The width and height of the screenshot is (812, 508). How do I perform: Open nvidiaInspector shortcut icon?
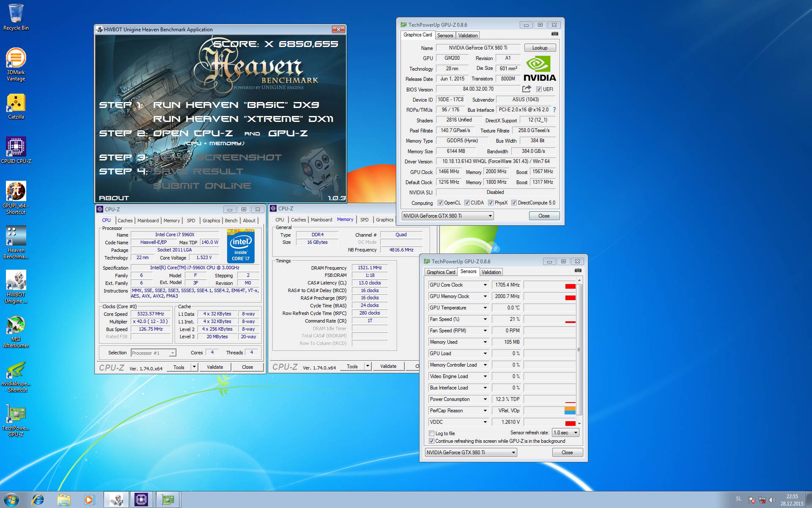click(x=16, y=376)
